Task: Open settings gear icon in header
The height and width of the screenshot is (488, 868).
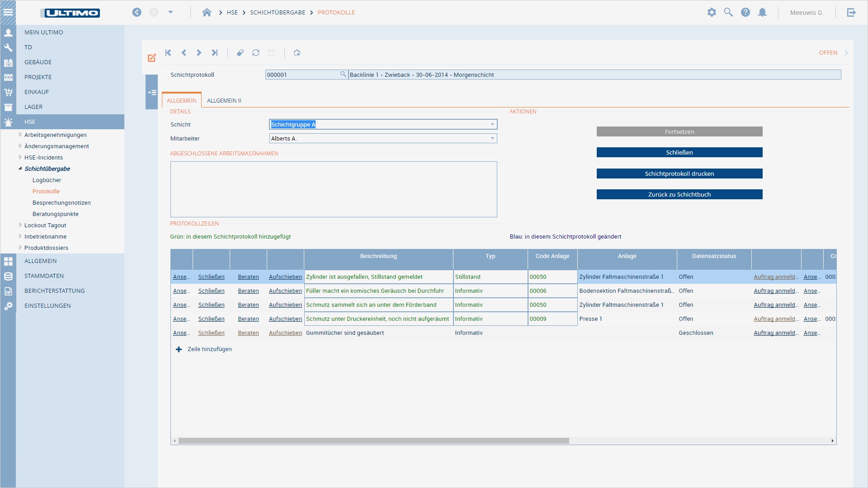Action: pyautogui.click(x=712, y=13)
